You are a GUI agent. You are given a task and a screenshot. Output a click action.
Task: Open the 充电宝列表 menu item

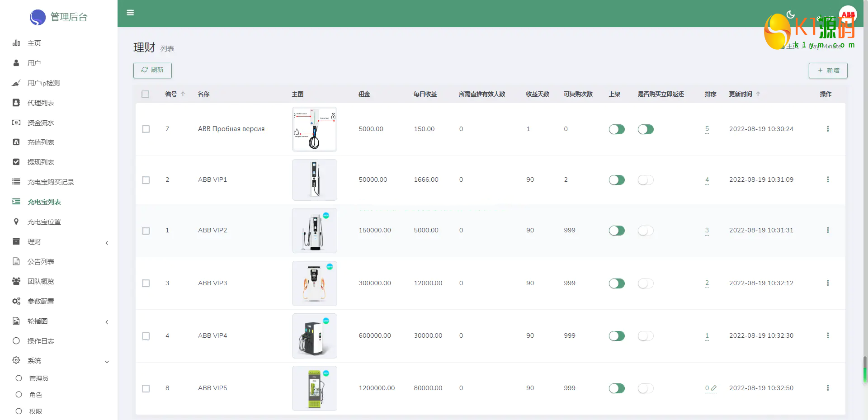(59, 202)
